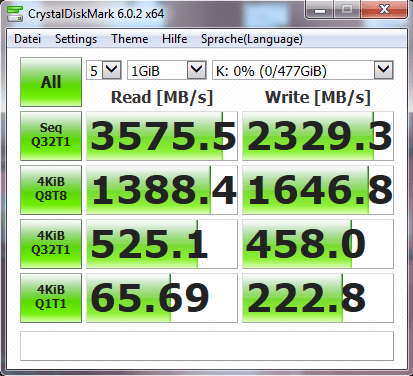The image size is (413, 376).
Task: Click the Read [MB/s] column header
Action: tap(162, 98)
